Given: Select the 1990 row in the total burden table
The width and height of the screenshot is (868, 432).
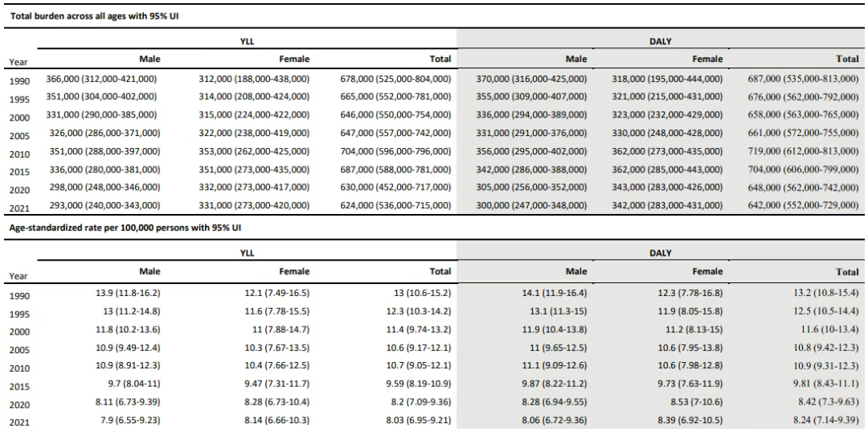Looking at the screenshot, I should [x=435, y=80].
